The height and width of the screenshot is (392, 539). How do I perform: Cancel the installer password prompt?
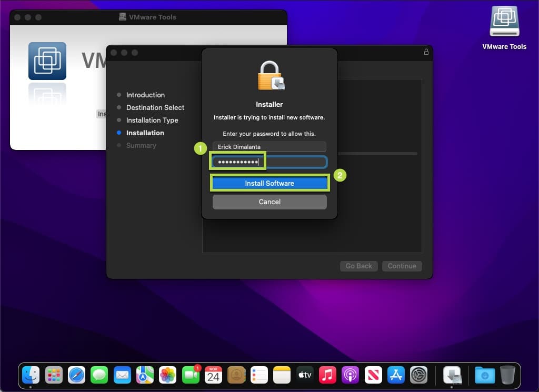(269, 202)
